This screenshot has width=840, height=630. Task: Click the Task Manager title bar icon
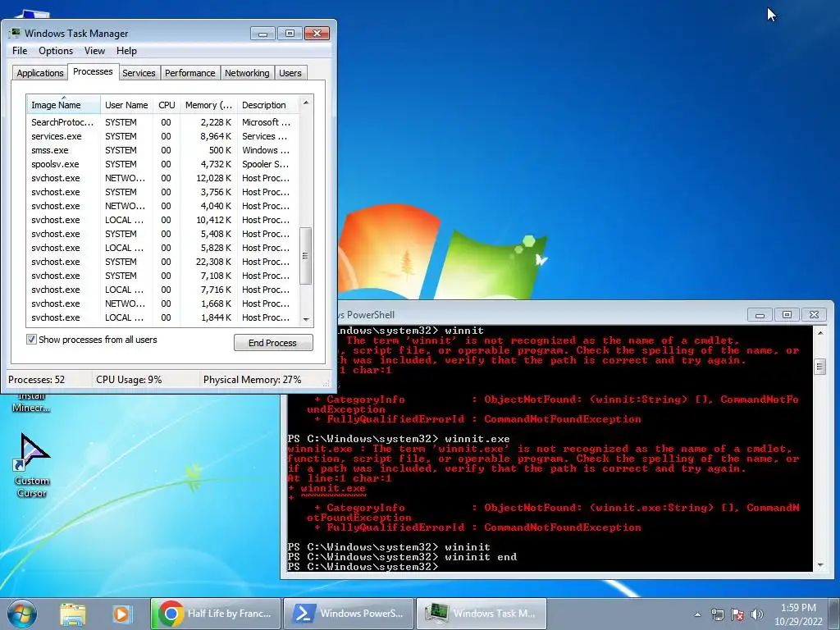(x=15, y=33)
